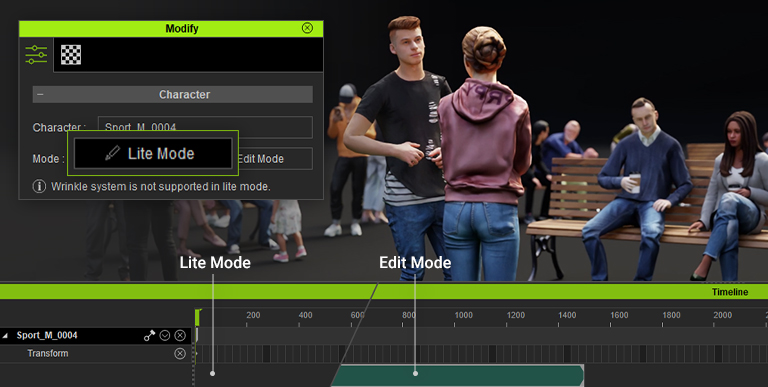The width and height of the screenshot is (768, 387).
Task: Select the dark green clip on timeline
Action: coord(458,376)
